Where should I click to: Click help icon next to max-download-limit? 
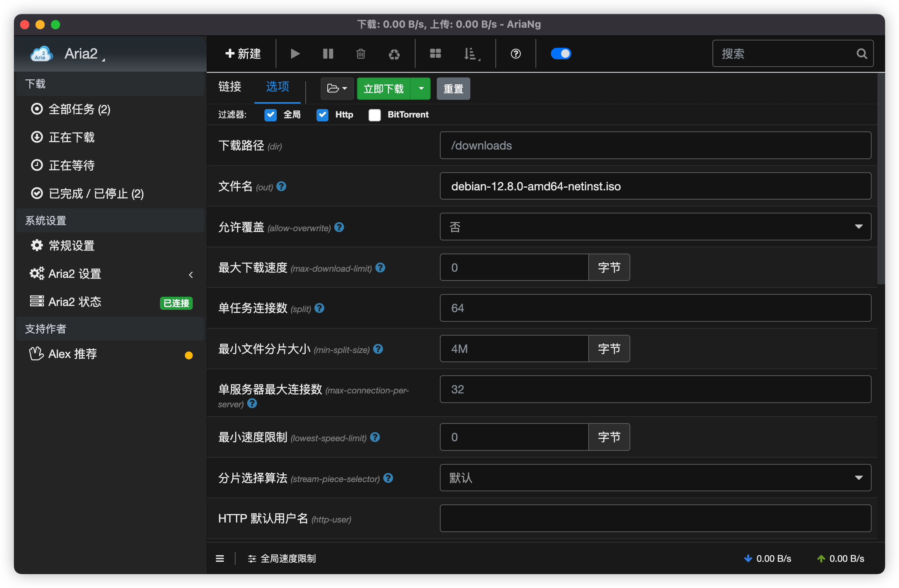click(380, 268)
